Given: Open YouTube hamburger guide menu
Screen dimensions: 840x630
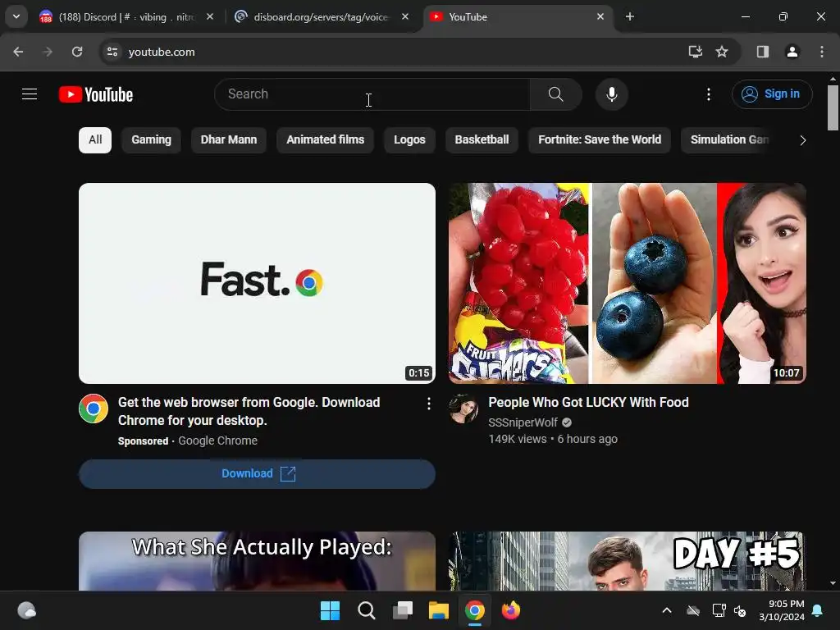Looking at the screenshot, I should [x=30, y=94].
